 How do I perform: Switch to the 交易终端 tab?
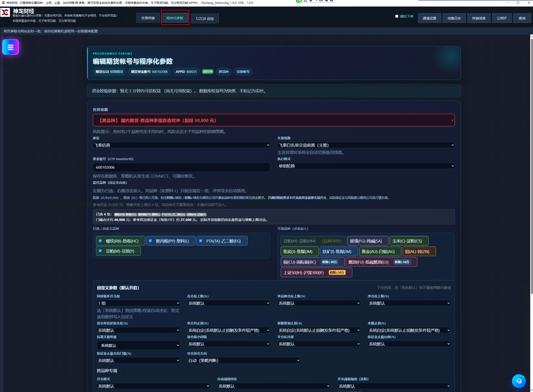click(148, 18)
